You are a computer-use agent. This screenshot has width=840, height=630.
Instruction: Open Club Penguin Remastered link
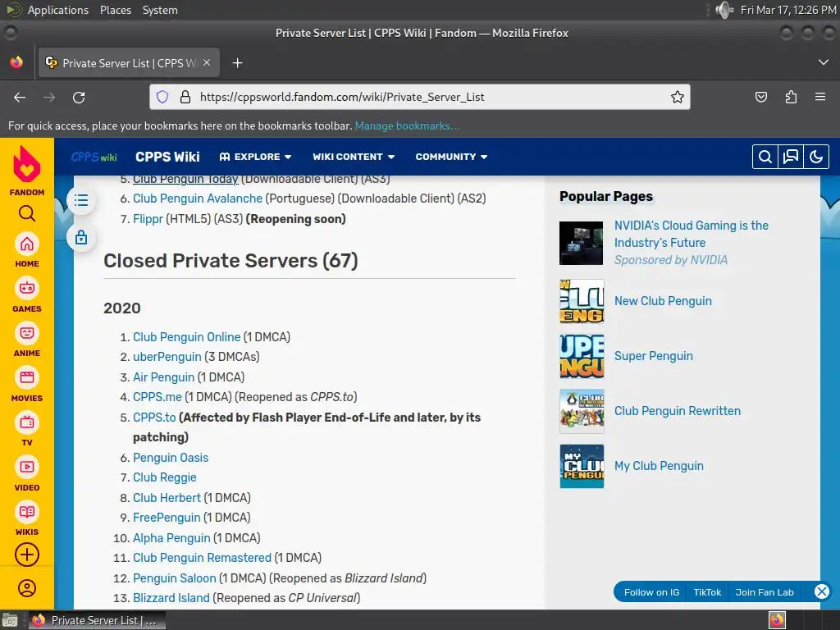[202, 558]
